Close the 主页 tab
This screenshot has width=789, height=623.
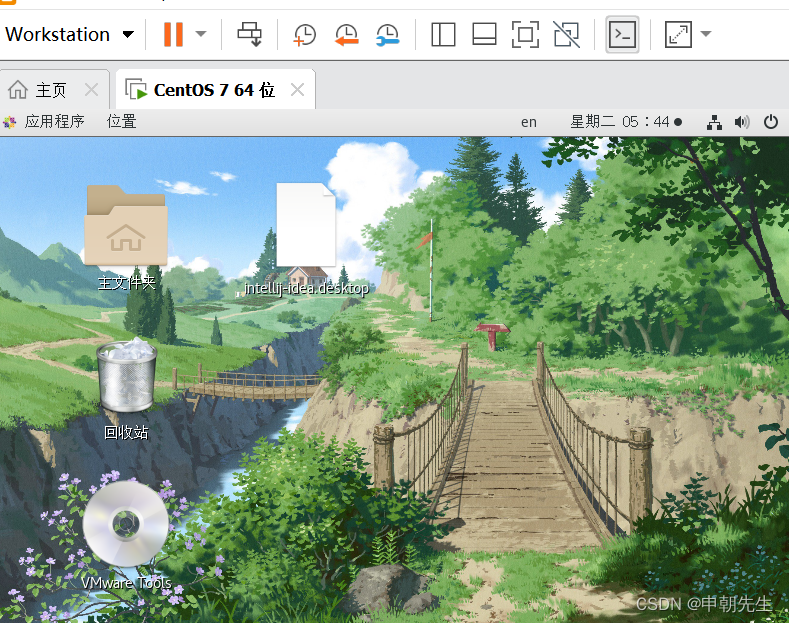pyautogui.click(x=92, y=90)
